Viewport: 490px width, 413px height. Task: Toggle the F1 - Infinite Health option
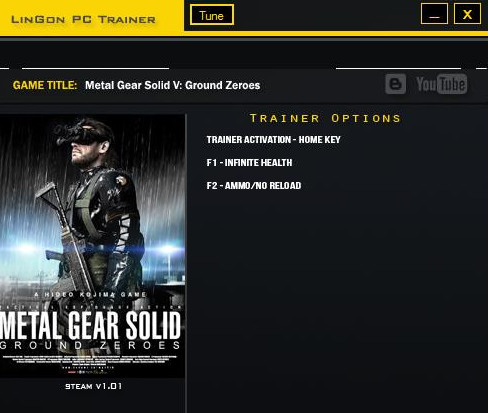(x=249, y=163)
